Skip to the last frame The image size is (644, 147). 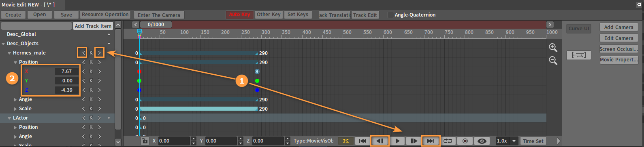click(431, 141)
